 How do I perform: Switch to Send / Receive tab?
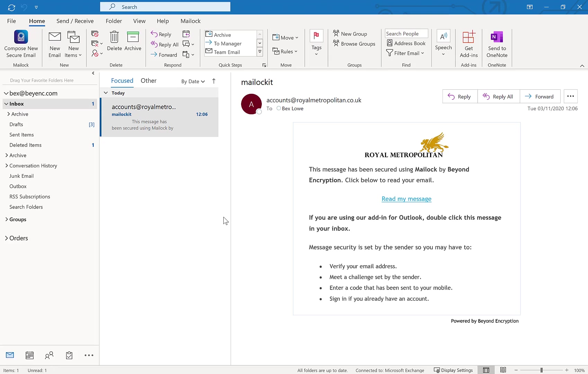tap(75, 21)
